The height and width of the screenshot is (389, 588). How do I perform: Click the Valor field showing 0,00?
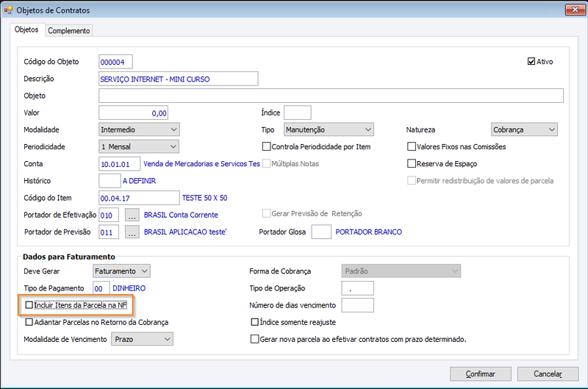pos(133,113)
